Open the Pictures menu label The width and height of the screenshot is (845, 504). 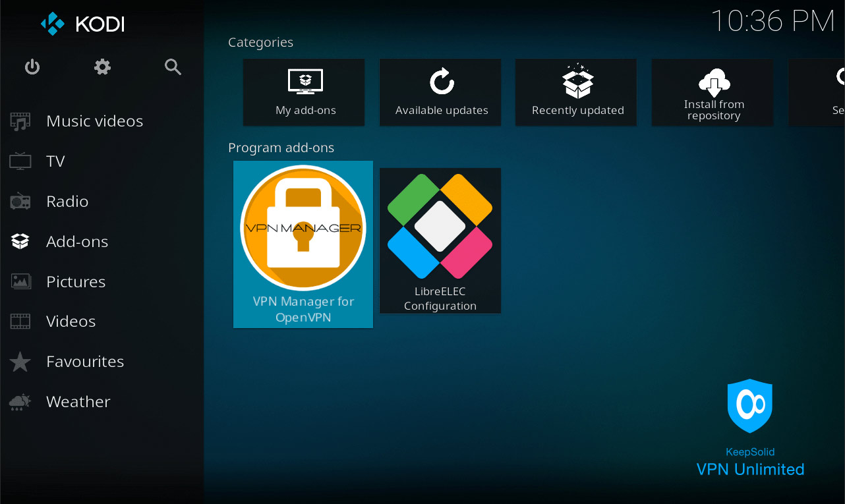76,281
